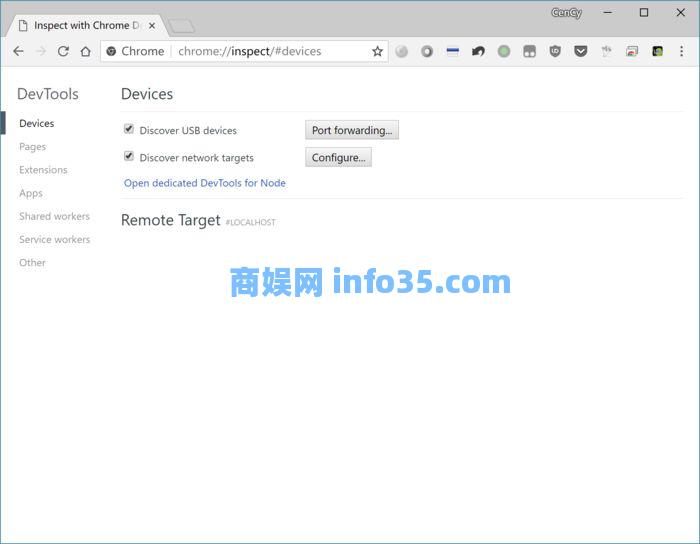Bookmark this page with the star
This screenshot has height=544, width=700.
[377, 51]
